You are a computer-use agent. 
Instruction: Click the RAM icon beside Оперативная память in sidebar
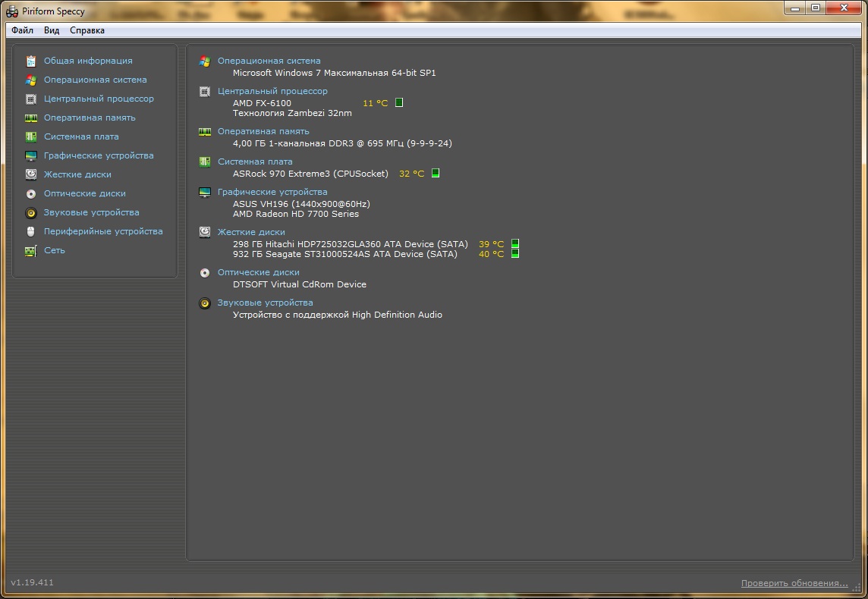click(31, 118)
